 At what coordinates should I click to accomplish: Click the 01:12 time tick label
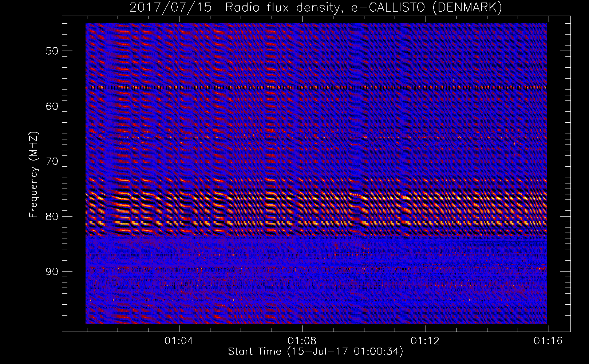[425, 341]
